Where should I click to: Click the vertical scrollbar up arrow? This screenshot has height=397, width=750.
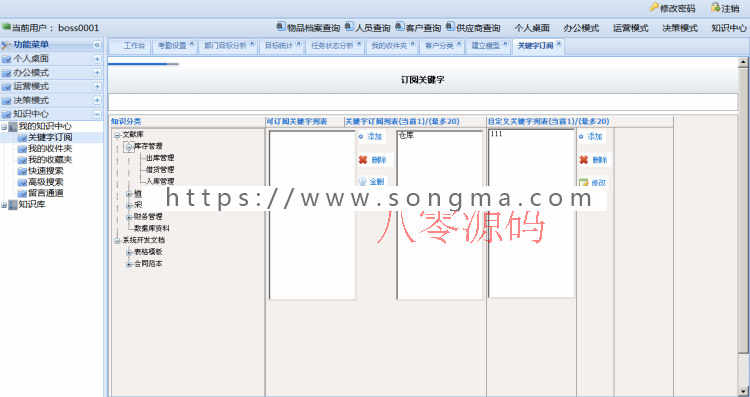(743, 62)
